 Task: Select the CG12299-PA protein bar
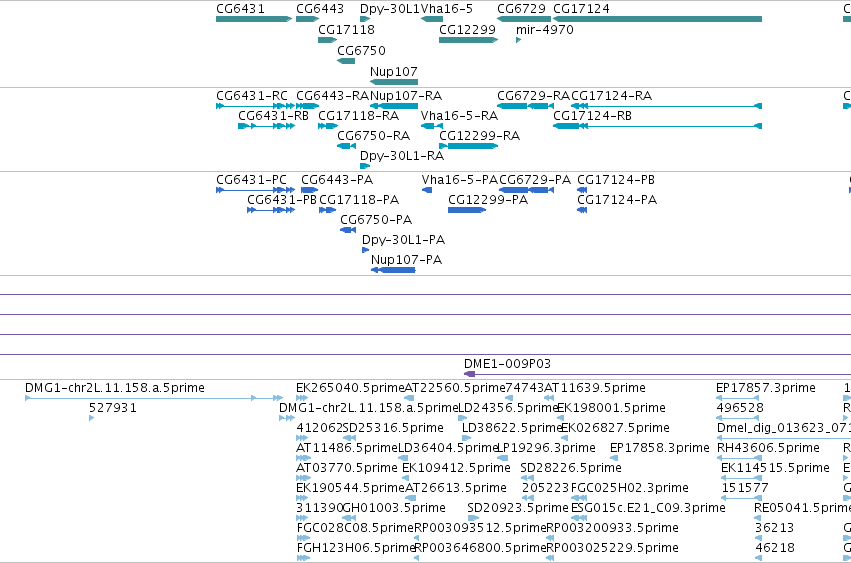467,210
